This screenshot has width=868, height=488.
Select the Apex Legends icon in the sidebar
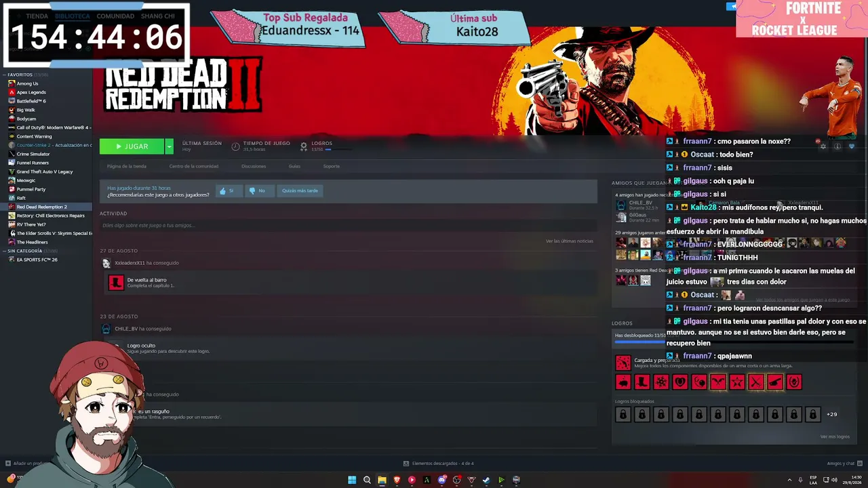12,92
